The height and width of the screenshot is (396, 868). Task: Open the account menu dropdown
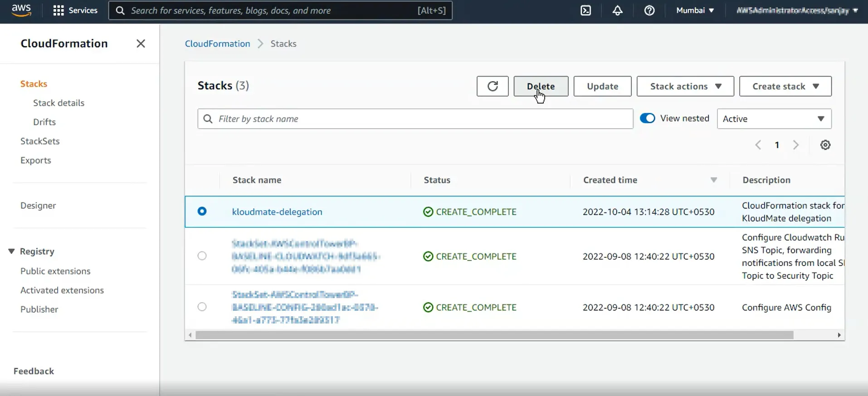click(797, 10)
